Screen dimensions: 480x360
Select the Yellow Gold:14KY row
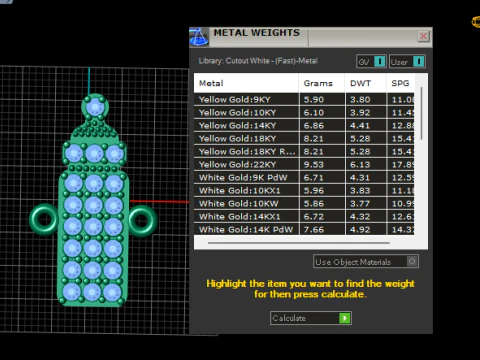pyautogui.click(x=304, y=126)
